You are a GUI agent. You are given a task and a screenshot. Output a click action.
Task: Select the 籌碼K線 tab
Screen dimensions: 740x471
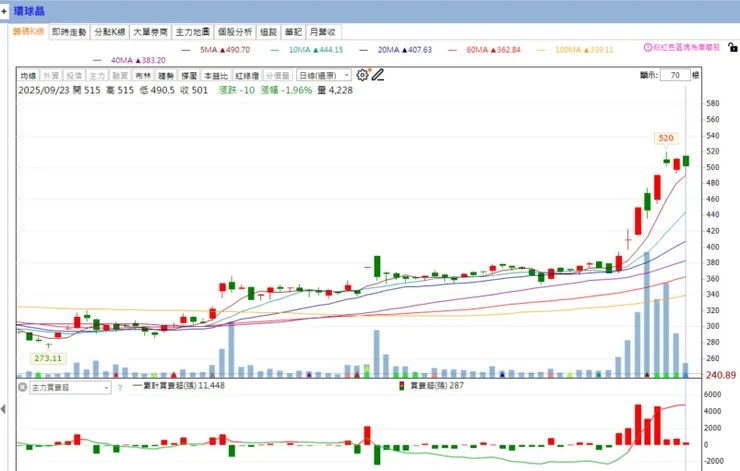point(28,32)
